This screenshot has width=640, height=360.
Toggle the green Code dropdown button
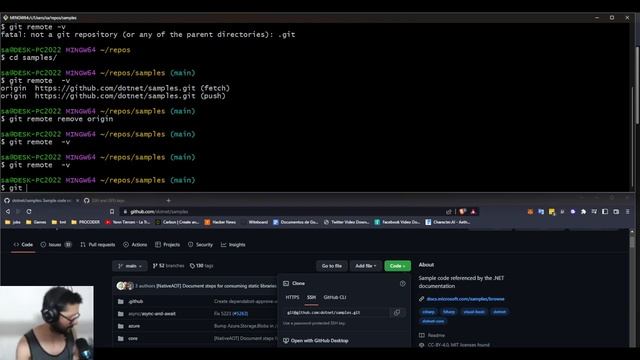[398, 266]
